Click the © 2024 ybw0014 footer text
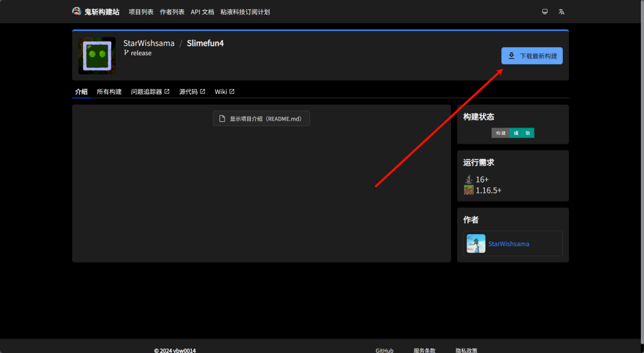Screen dimensions: 644x353 pos(175,350)
